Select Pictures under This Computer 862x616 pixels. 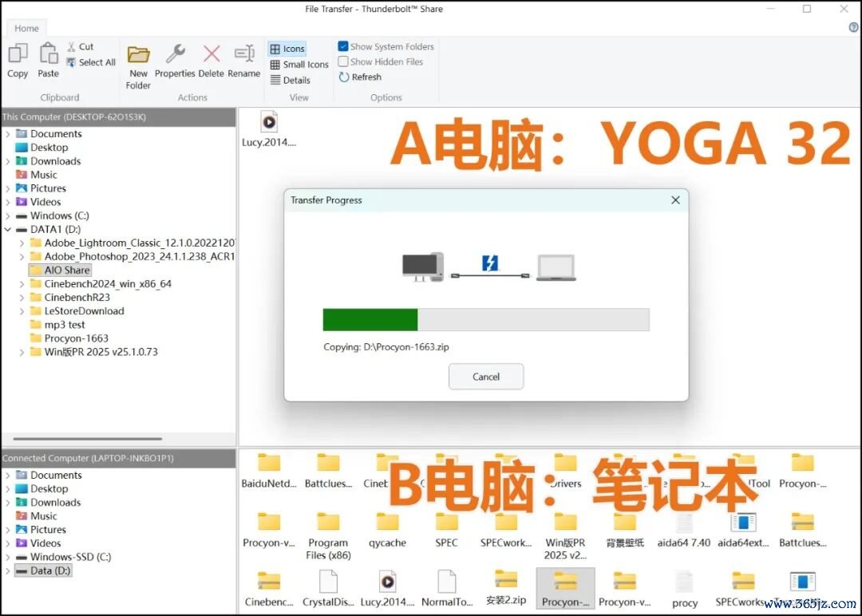41,188
